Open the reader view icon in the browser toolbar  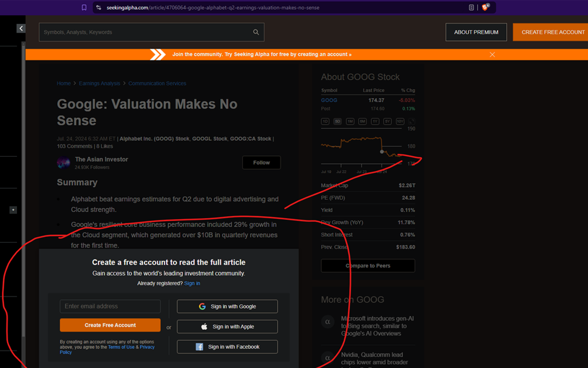[x=470, y=7]
